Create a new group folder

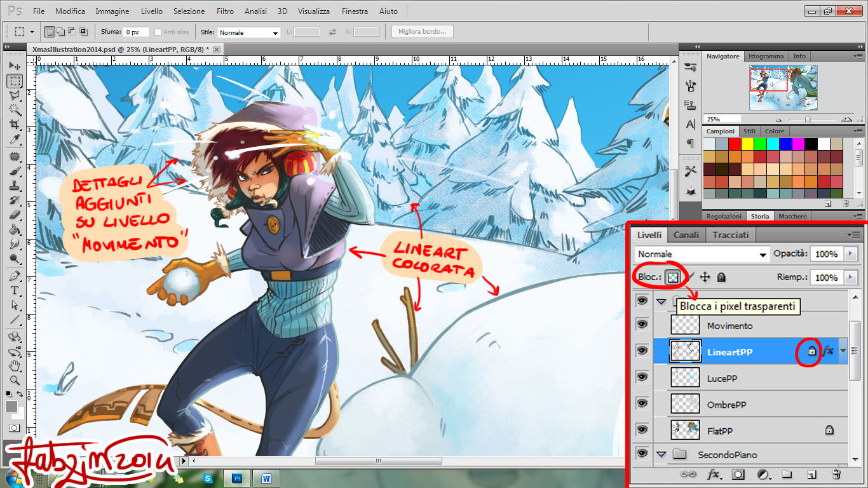click(787, 474)
